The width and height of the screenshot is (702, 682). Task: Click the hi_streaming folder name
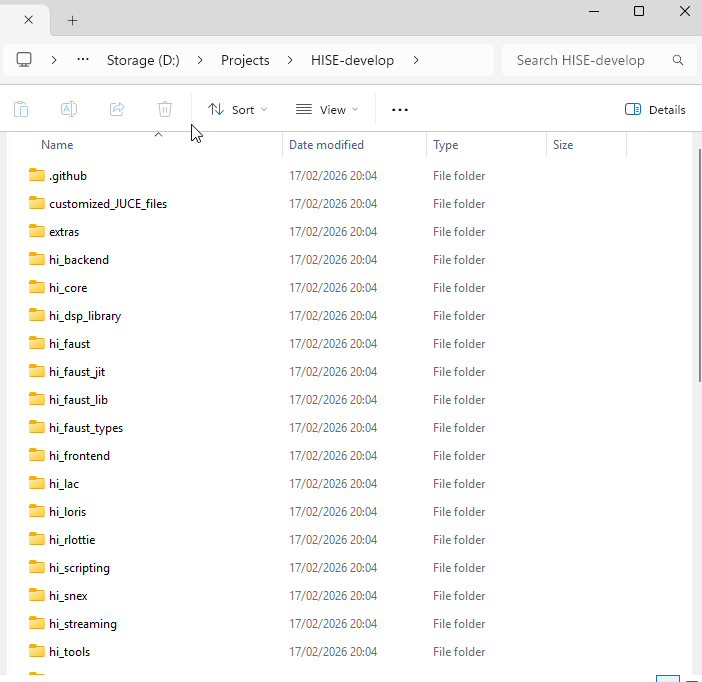pos(83,624)
